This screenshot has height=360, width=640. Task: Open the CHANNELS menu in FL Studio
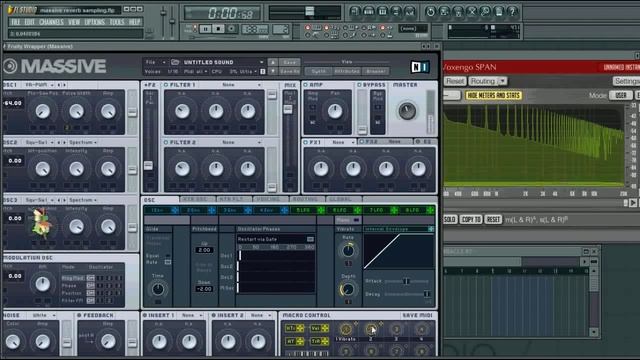pyautogui.click(x=51, y=22)
